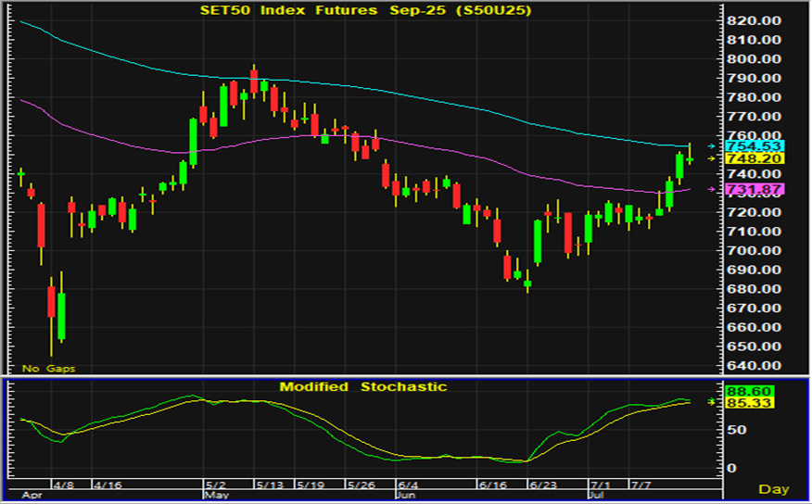Click the yellow arrow beside stochastic 85.33
This screenshot has width=812, height=504.
click(712, 402)
